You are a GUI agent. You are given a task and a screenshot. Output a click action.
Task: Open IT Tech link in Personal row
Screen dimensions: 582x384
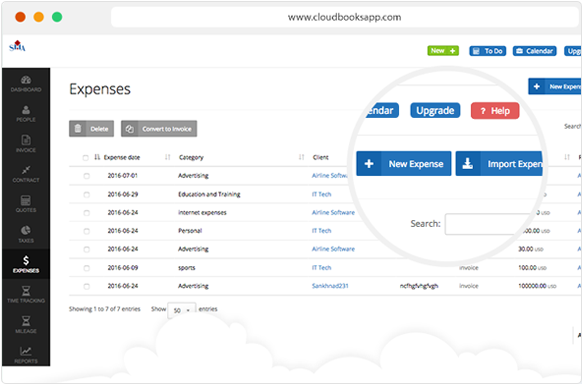click(321, 231)
